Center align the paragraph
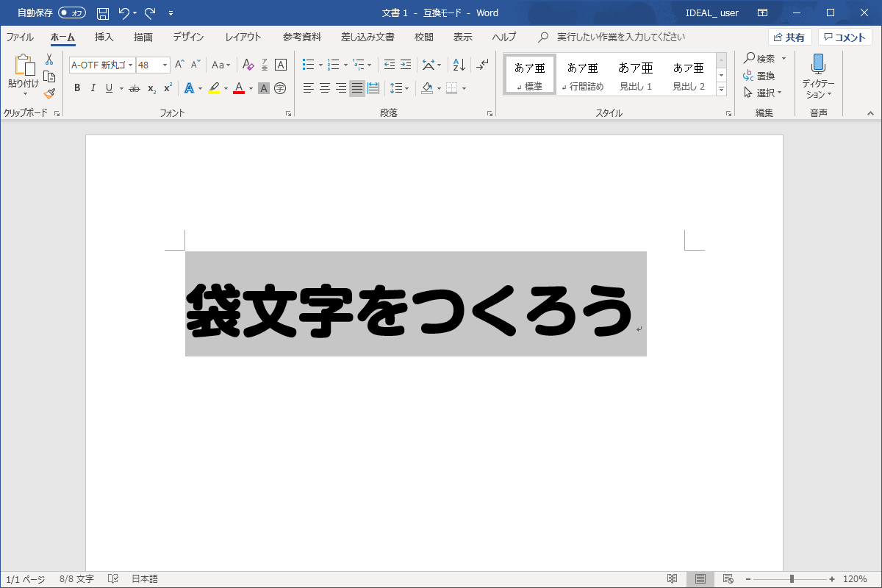Viewport: 882px width, 588px height. click(x=325, y=88)
